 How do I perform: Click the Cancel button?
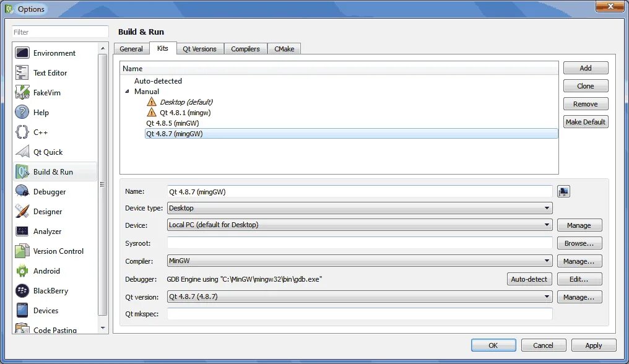(x=543, y=345)
